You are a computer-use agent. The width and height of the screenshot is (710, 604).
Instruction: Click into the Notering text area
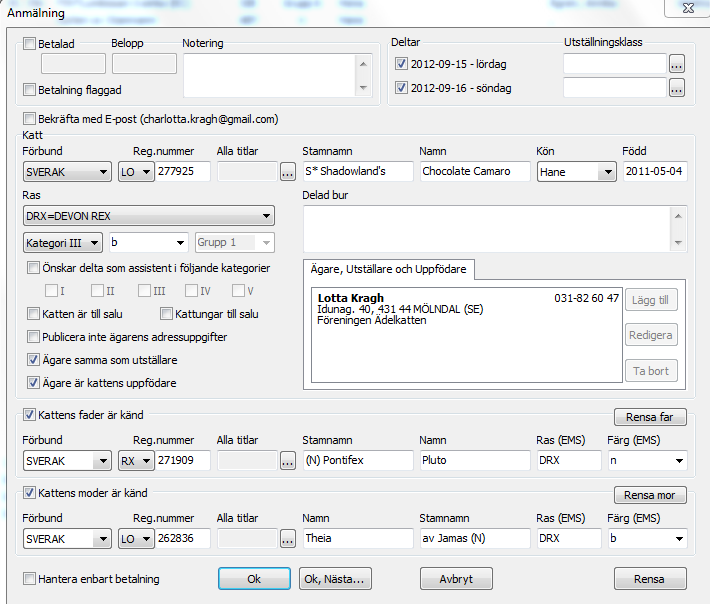coord(270,76)
